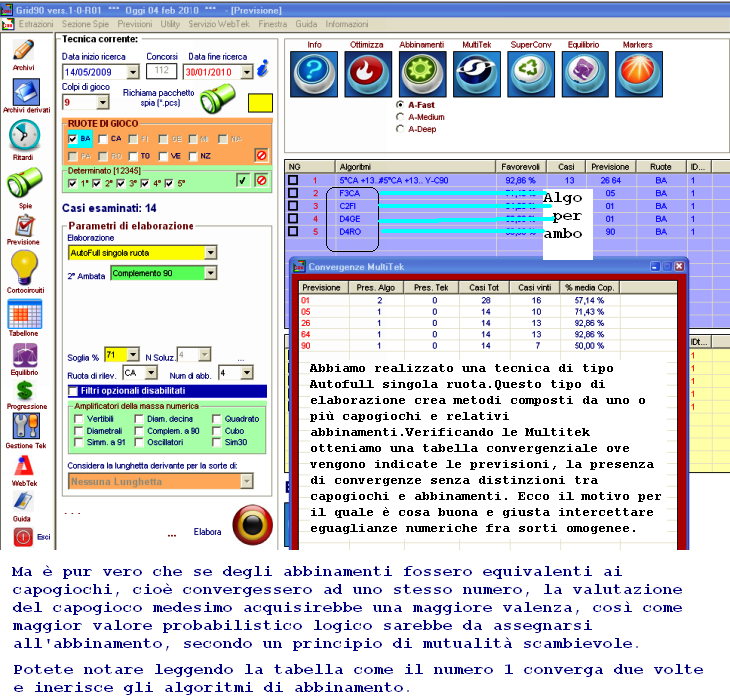The width and height of the screenshot is (730, 696).
Task: Enable the Vertibili amplifier checkbox
Action: (79, 419)
